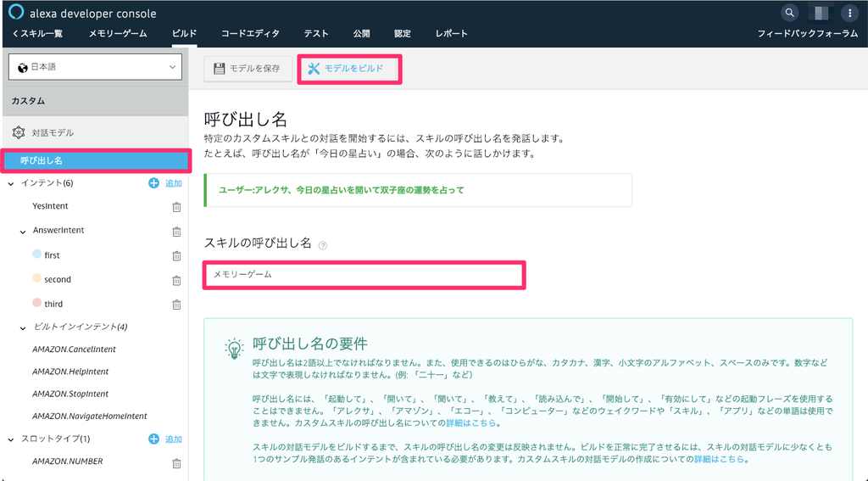Image resolution: width=868 pixels, height=481 pixels.
Task: Select the third slot item
Action: (53, 305)
